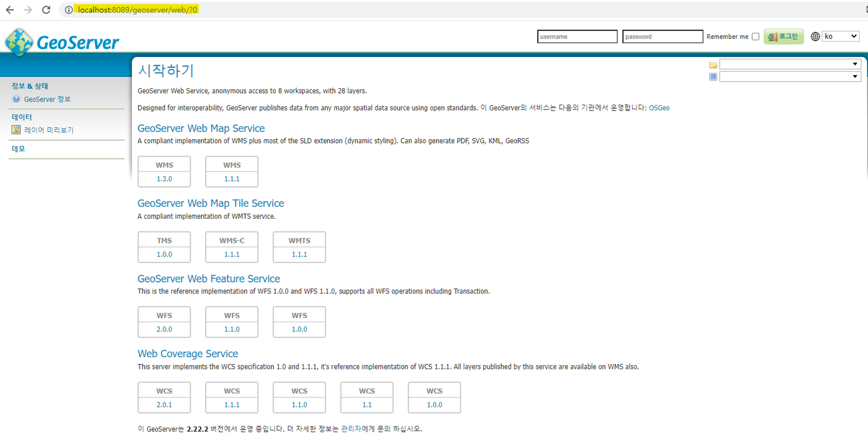Click the GeoServer 정보 info icon
The image size is (868, 440).
(16, 99)
